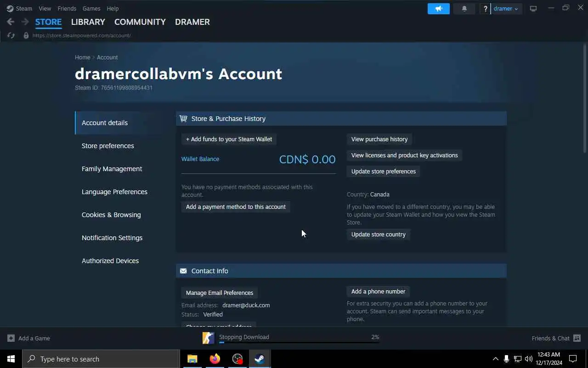Open the View menu
The height and width of the screenshot is (368, 588).
[45, 8]
